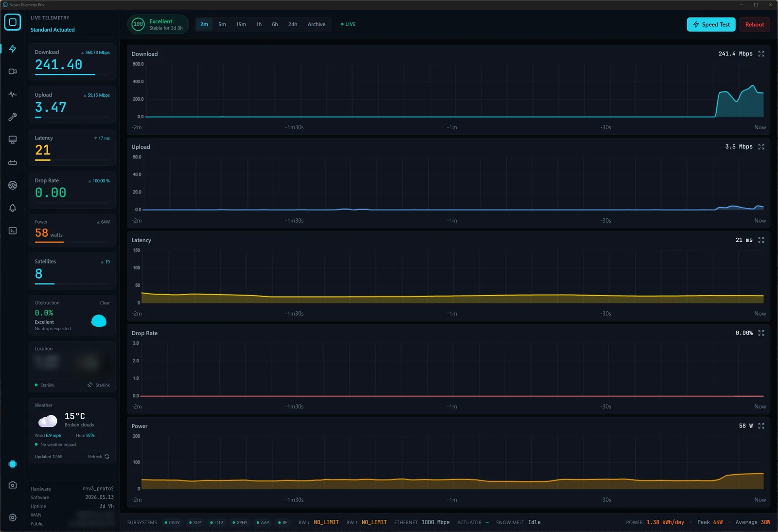Image resolution: width=778 pixels, height=532 pixels.
Task: Select the 15m time range tab
Action: (241, 24)
